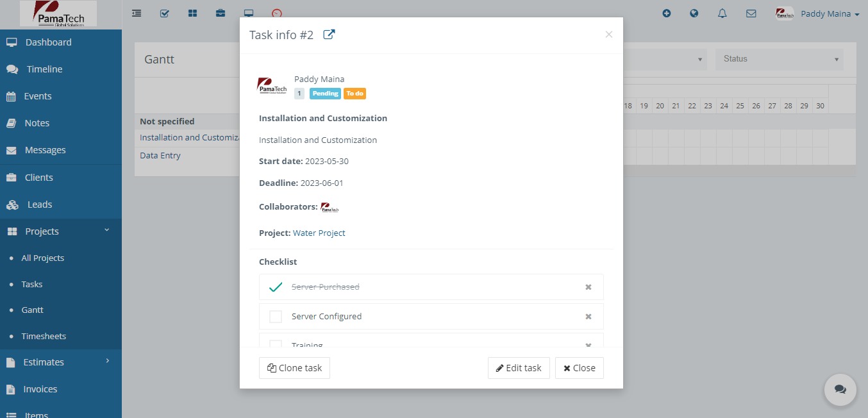Viewport: 868px width, 418px height.
Task: Tick the Training checklist checkbox
Action: (x=276, y=344)
